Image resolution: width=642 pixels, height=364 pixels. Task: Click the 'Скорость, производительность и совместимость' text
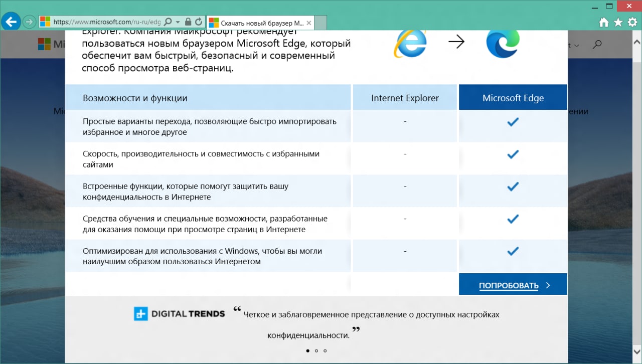(201, 159)
